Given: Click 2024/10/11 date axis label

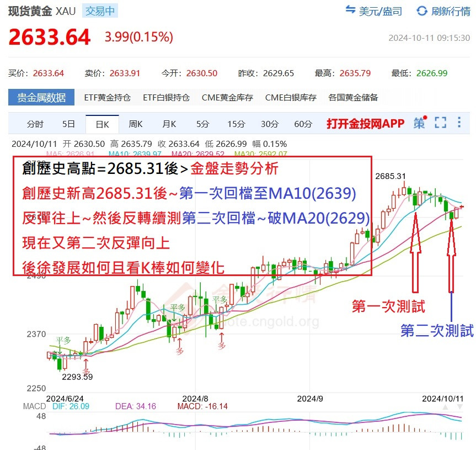Looking at the screenshot, I should [442, 398].
